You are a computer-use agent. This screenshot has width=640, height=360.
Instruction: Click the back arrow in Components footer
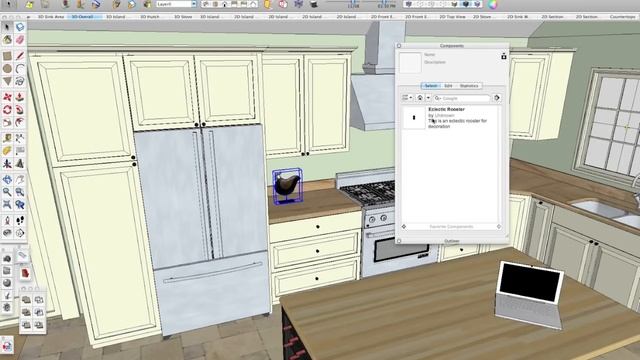pos(404,227)
